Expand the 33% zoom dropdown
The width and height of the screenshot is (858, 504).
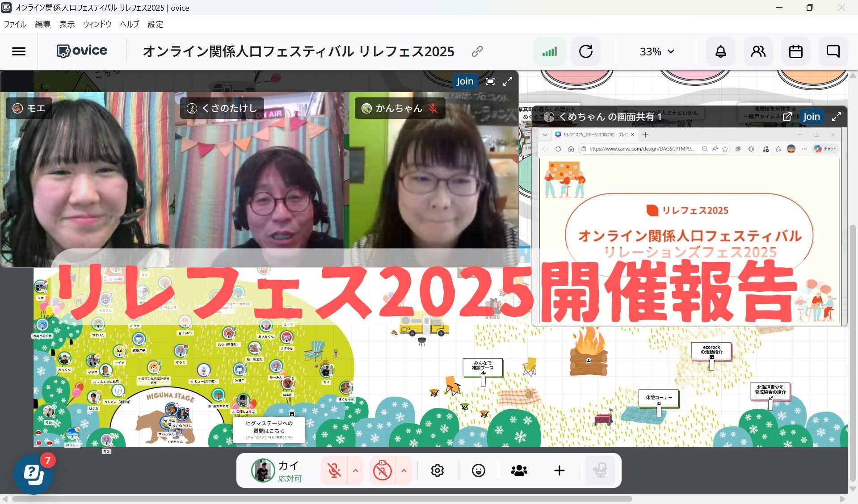click(656, 51)
